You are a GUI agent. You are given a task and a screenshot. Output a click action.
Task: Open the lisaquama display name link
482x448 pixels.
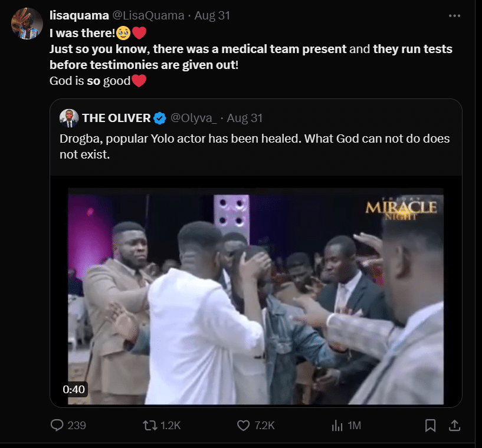(x=80, y=16)
